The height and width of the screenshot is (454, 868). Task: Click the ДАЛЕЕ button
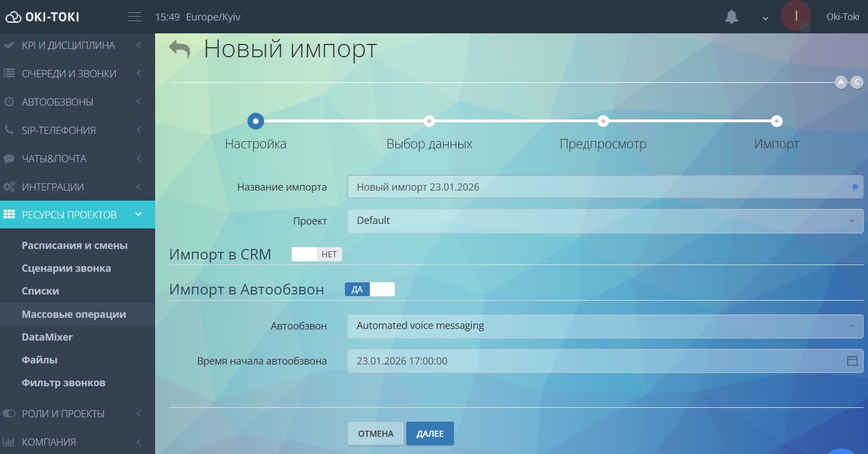429,433
